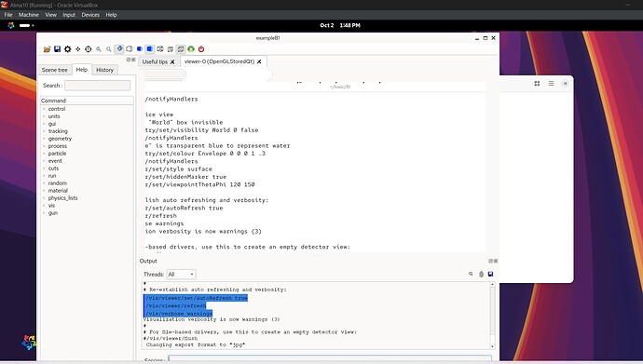
Task: Close the Useful tips tab
Action: pos(172,61)
